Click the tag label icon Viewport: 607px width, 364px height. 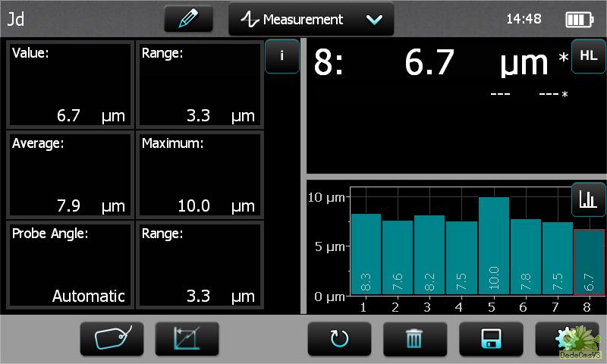pos(112,338)
